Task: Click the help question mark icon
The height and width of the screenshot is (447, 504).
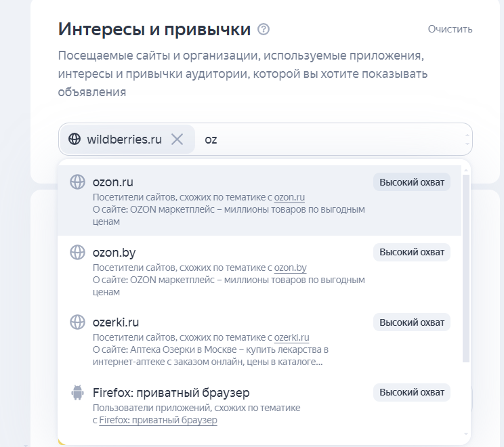Action: coord(264,30)
